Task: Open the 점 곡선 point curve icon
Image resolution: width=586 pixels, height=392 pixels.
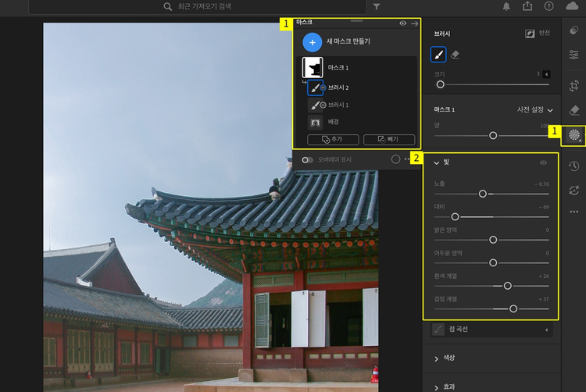Action: (x=438, y=330)
